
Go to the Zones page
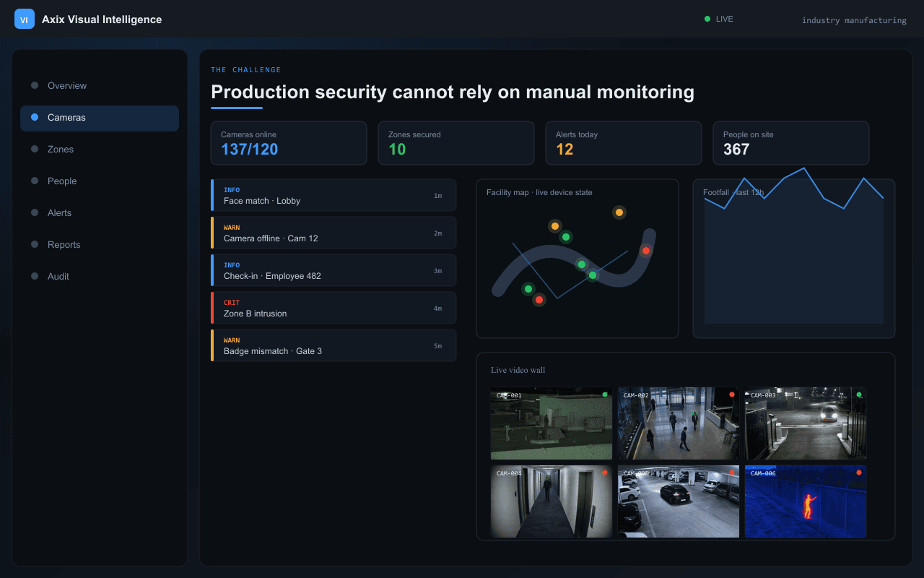coord(100,149)
